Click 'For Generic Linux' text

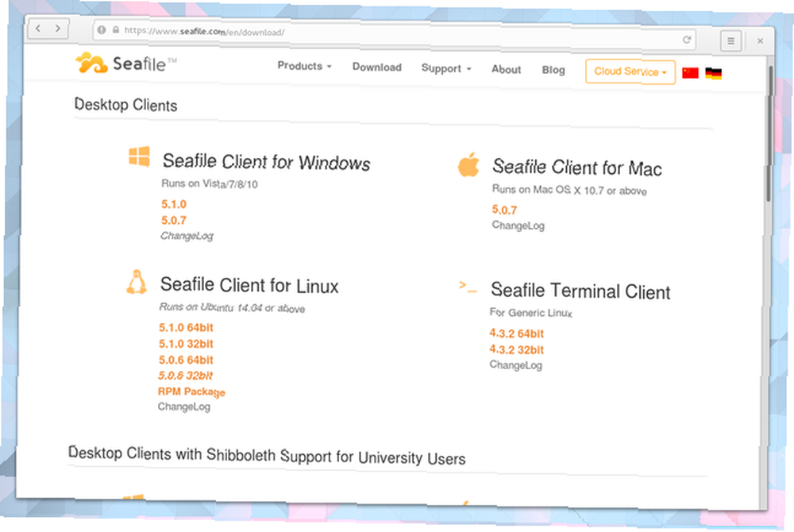pyautogui.click(x=531, y=312)
